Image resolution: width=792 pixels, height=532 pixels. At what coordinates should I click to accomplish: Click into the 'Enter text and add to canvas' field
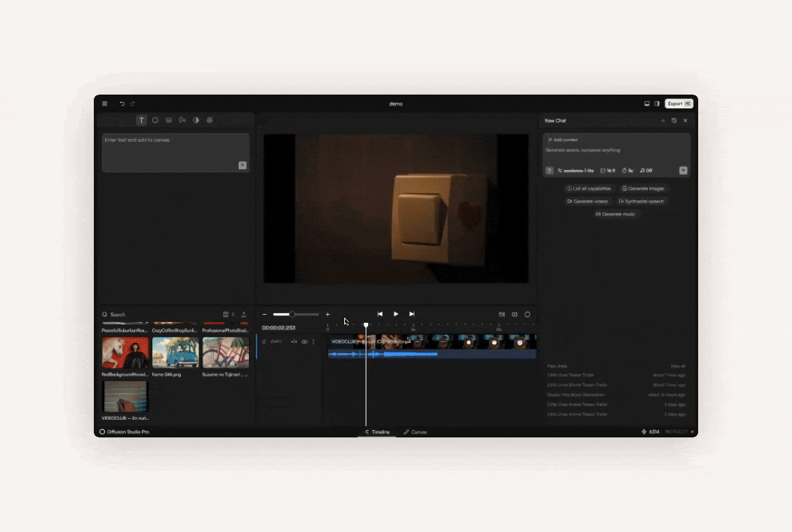[175, 152]
